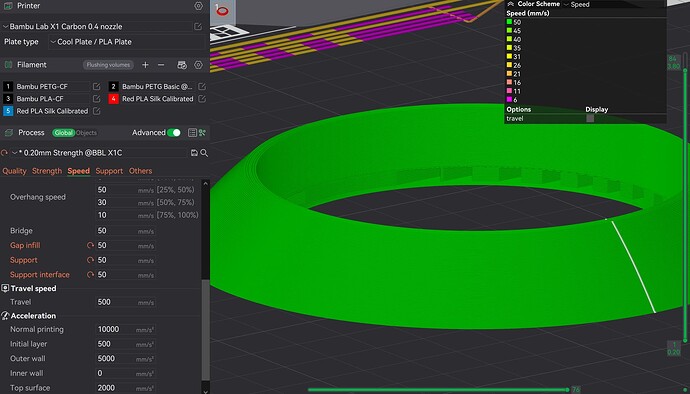Toggle travel display checkbox in legend
This screenshot has width=690, height=394.
(590, 118)
